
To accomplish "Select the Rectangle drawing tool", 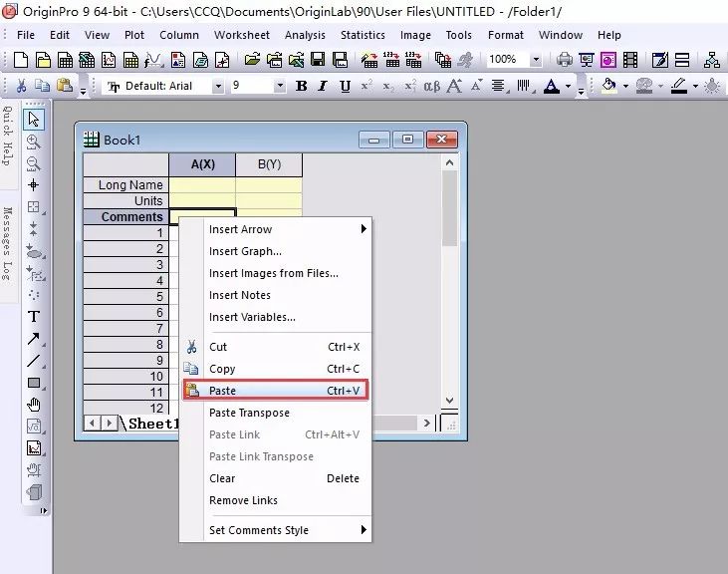I will [x=34, y=383].
